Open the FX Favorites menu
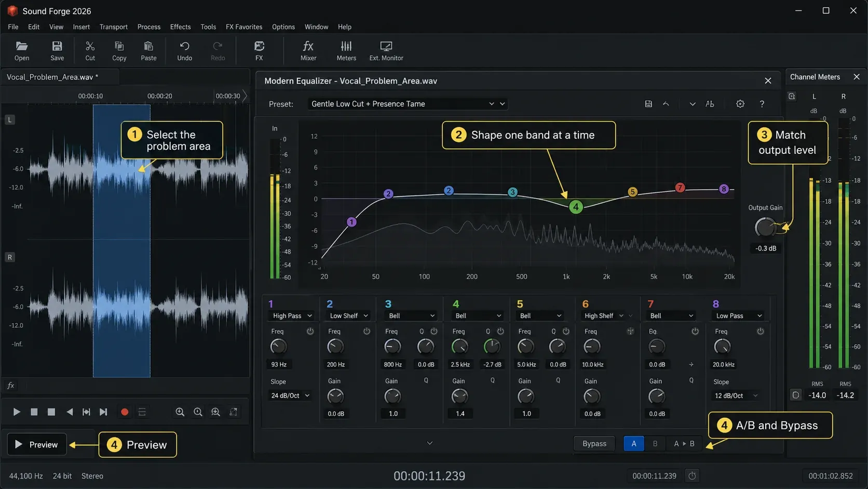 point(244,27)
